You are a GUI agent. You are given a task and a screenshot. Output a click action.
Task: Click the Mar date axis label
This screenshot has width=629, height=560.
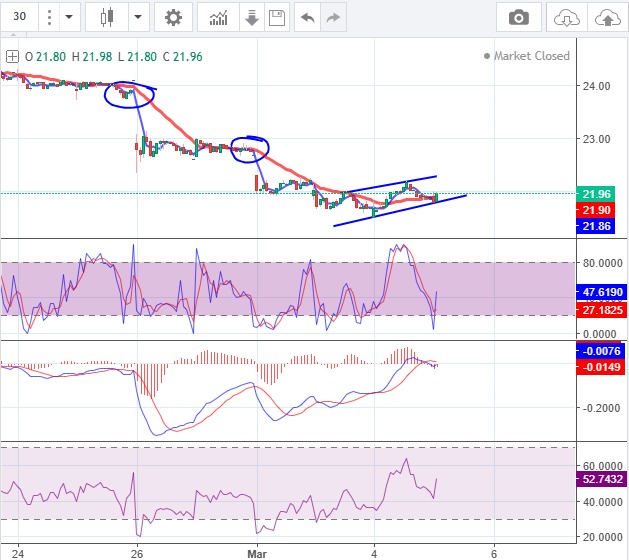(257, 554)
